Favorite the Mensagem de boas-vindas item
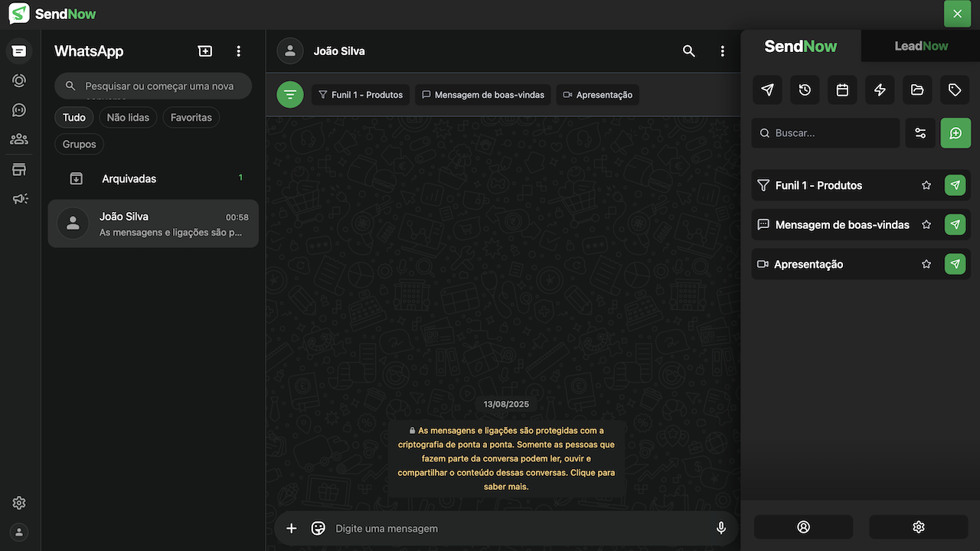980x551 pixels. tap(926, 225)
